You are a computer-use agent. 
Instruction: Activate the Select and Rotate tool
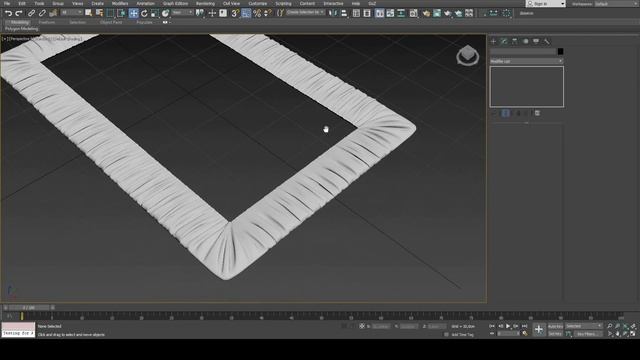pos(144,13)
